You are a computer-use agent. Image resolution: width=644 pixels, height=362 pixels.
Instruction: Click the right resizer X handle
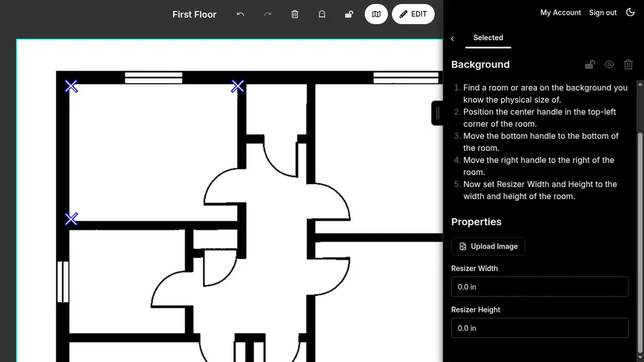pos(237,86)
